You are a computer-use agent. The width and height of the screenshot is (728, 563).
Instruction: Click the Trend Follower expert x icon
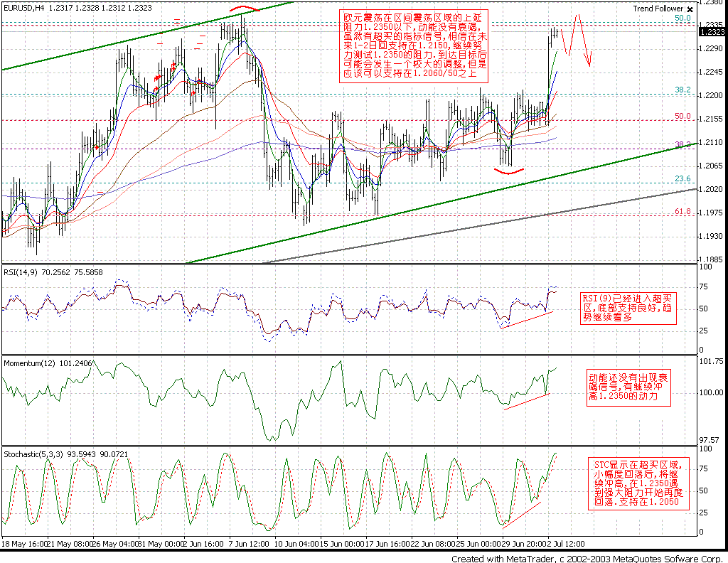point(690,9)
